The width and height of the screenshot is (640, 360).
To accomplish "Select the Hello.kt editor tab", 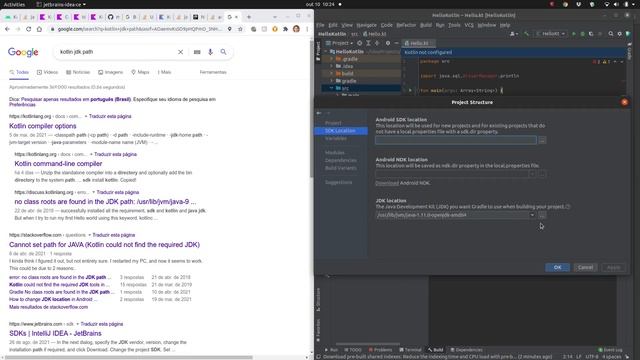I will (419, 43).
